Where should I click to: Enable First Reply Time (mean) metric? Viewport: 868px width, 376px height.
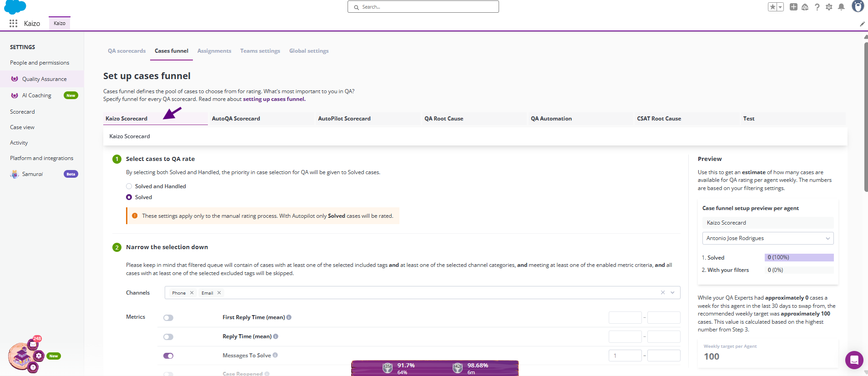tap(168, 318)
